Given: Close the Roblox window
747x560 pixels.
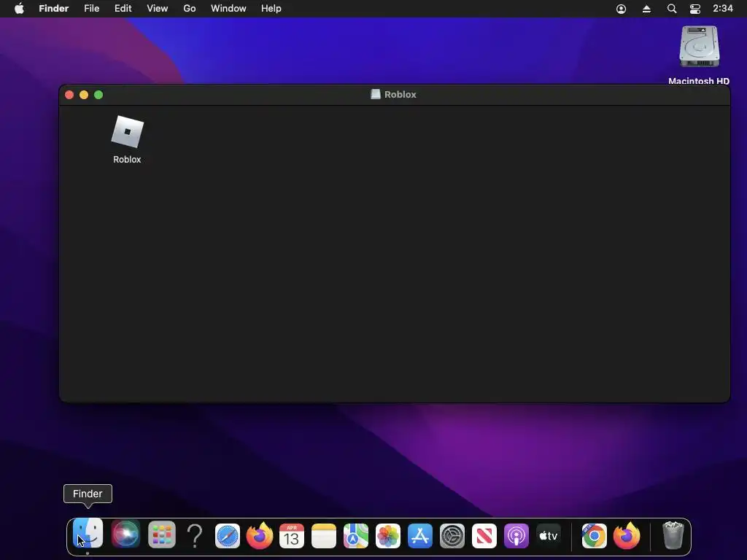Looking at the screenshot, I should [69, 95].
